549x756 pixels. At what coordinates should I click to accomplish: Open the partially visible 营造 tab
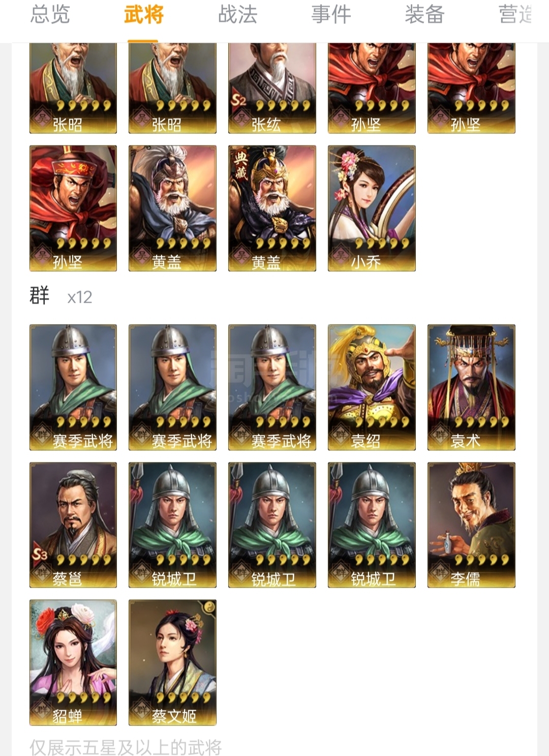515,14
